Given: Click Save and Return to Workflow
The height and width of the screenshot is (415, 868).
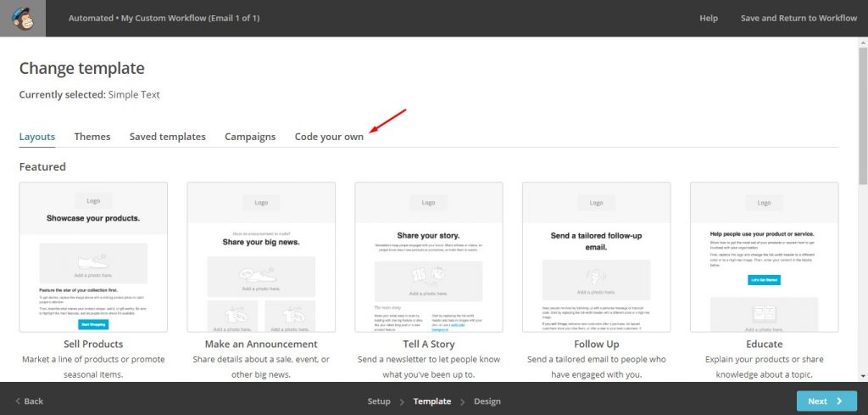Looking at the screenshot, I should [798, 19].
